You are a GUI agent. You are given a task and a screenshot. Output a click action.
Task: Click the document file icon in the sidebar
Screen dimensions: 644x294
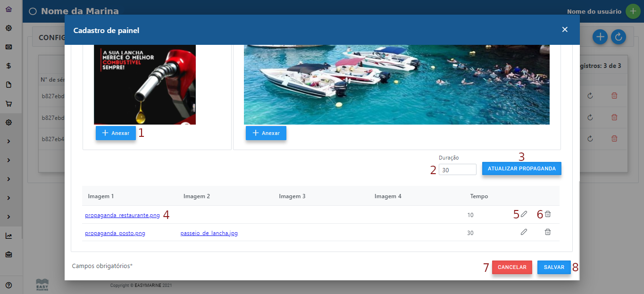(8, 85)
